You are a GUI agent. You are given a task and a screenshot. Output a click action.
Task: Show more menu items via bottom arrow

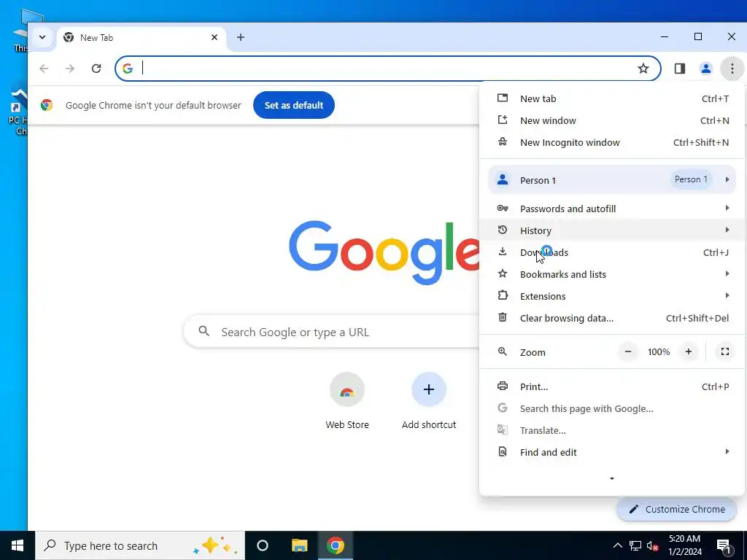(612, 478)
